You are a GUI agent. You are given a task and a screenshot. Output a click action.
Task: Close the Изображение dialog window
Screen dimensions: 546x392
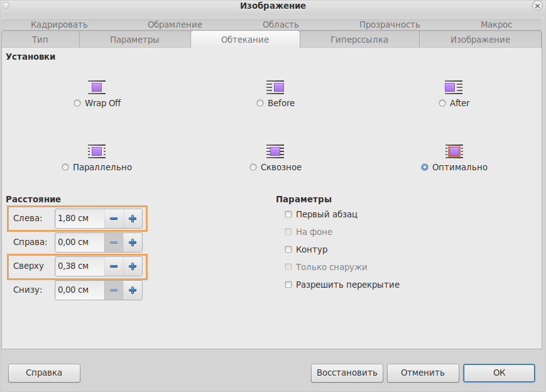tap(537, 6)
